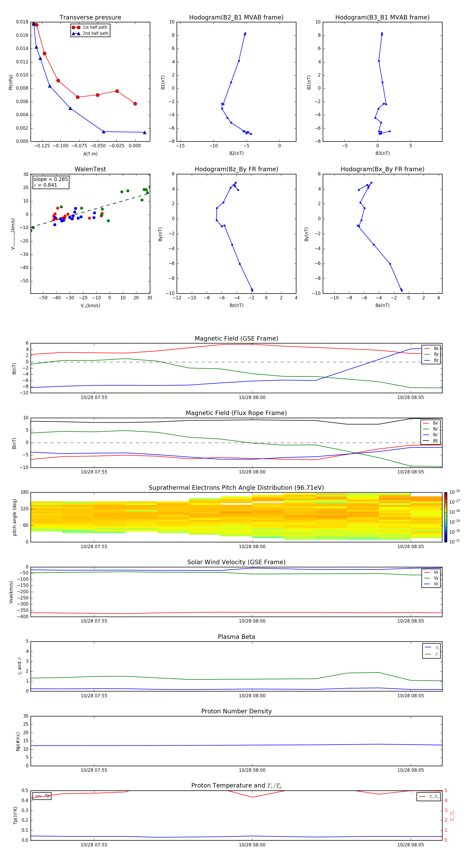Screen dimensions: 473x868
Task: Click the 'Np(#/cc)' axis label
Action: pos(18,741)
